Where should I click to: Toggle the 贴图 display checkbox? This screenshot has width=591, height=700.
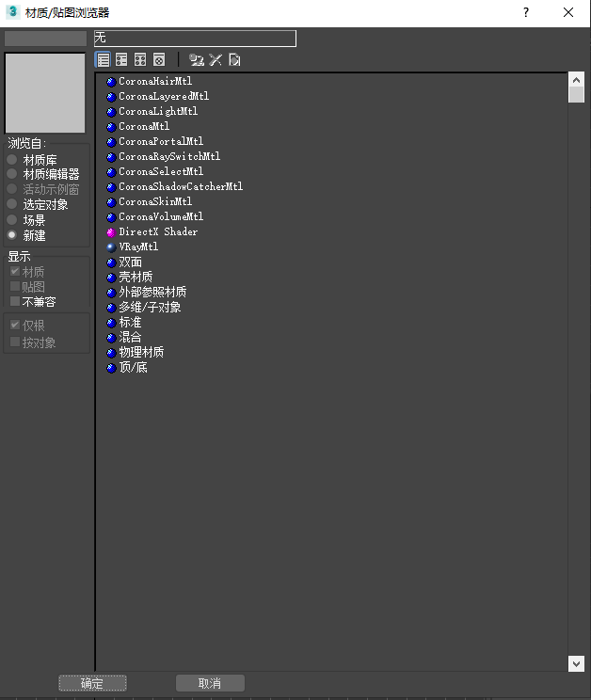pyautogui.click(x=15, y=286)
